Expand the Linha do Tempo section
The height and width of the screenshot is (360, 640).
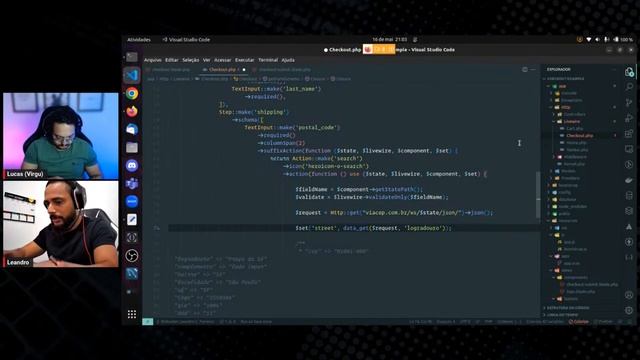pyautogui.click(x=563, y=315)
